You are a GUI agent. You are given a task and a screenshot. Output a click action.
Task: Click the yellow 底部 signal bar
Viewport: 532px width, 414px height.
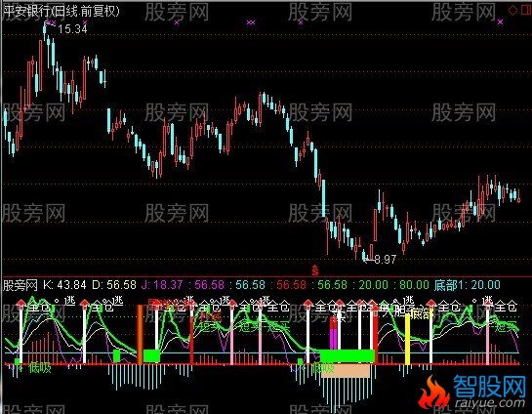tap(408, 340)
